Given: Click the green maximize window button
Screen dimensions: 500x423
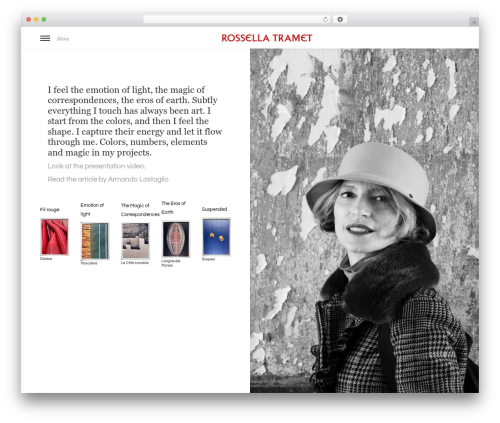Looking at the screenshot, I should [44, 19].
